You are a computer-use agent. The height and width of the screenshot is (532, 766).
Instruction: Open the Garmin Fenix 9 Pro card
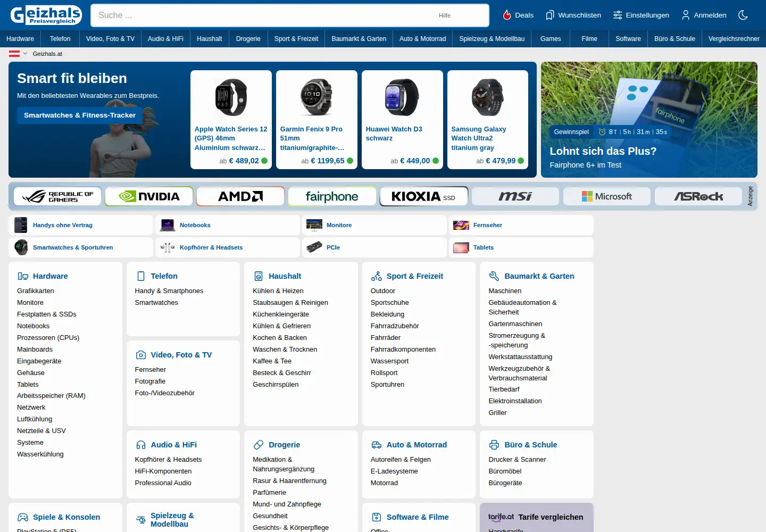[x=317, y=120]
